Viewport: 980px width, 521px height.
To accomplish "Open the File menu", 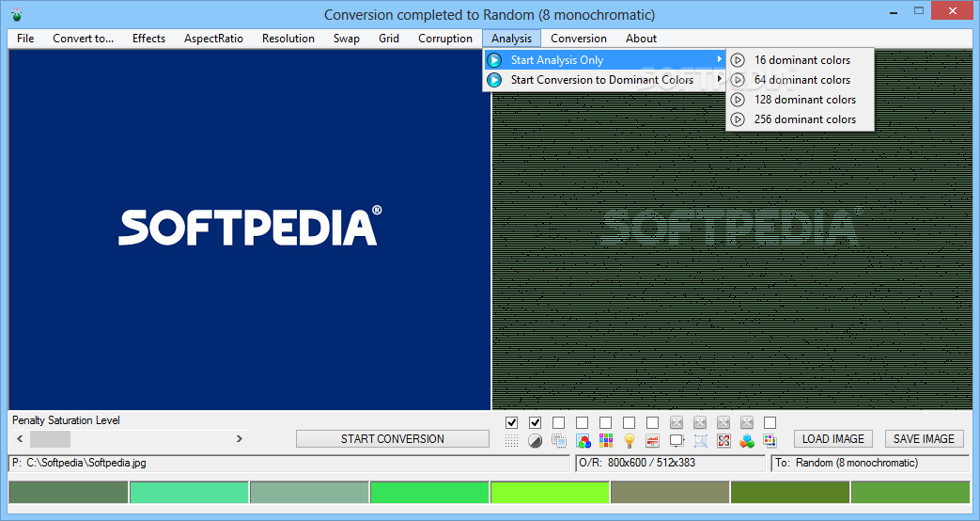I will tap(25, 39).
